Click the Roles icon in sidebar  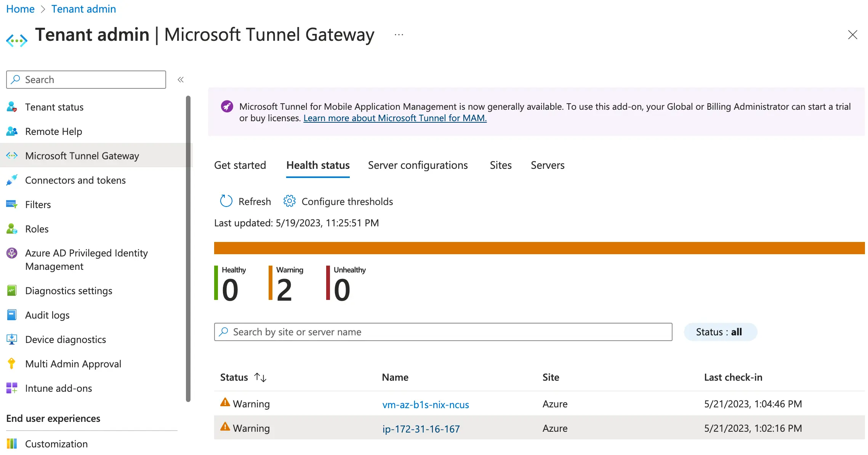(12, 229)
